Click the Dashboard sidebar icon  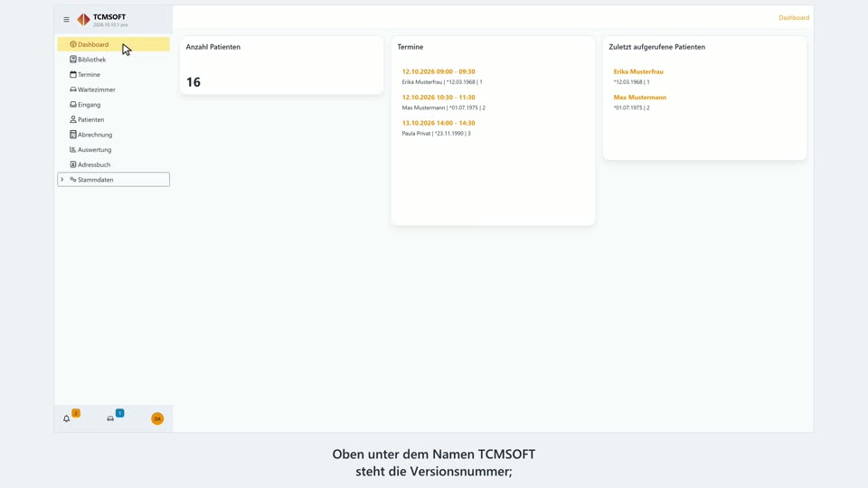[x=73, y=44]
